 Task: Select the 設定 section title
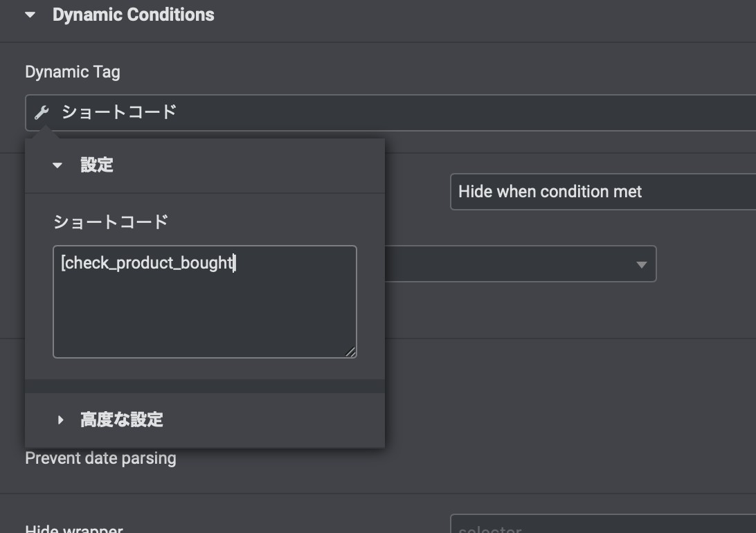pyautogui.click(x=96, y=165)
